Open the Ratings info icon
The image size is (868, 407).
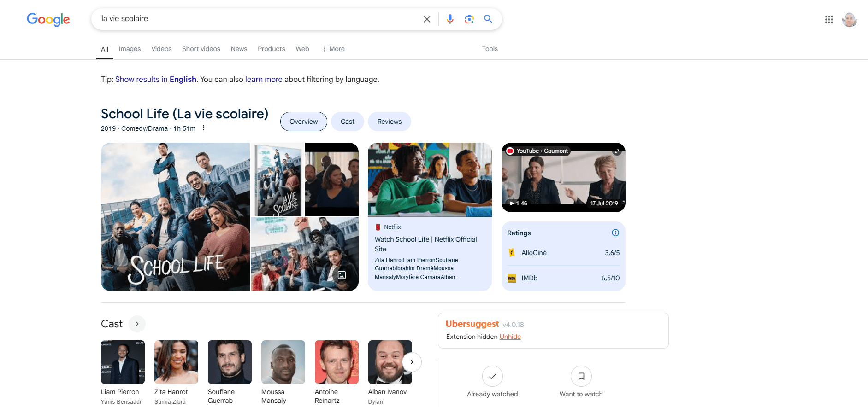pos(615,233)
